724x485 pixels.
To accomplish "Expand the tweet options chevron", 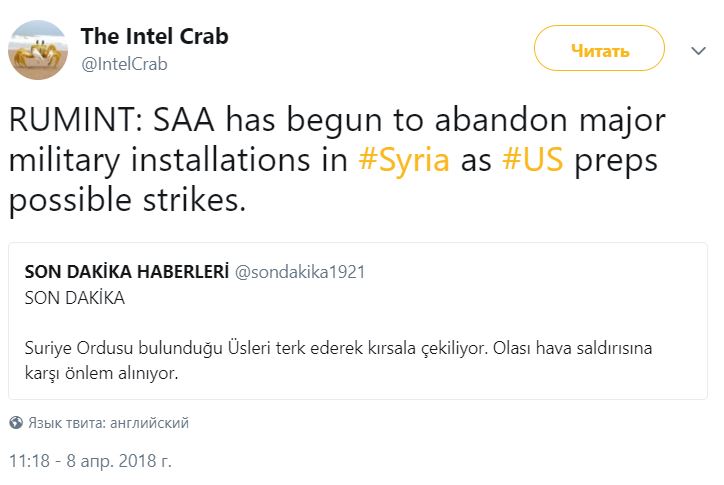I will [x=698, y=50].
